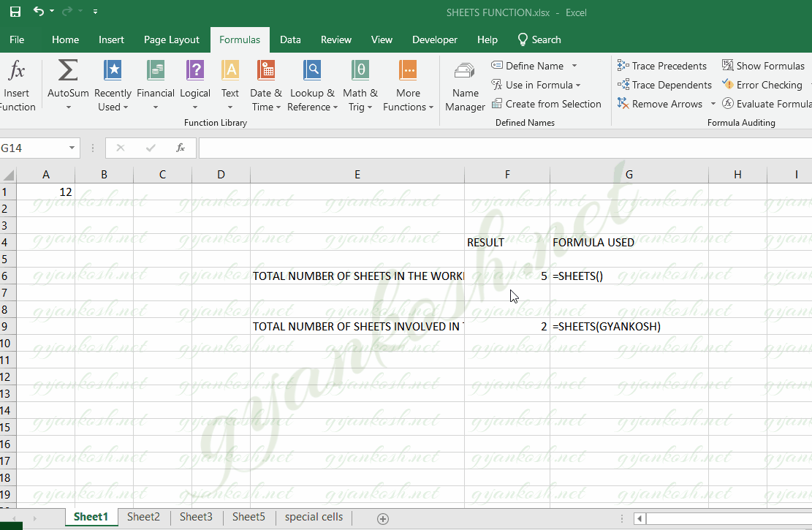Open the Help tab
The height and width of the screenshot is (530, 812).
point(487,40)
